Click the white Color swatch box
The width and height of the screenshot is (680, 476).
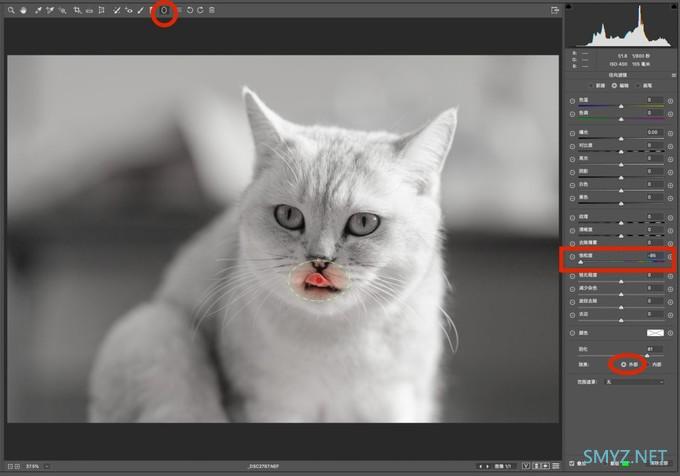(x=655, y=333)
